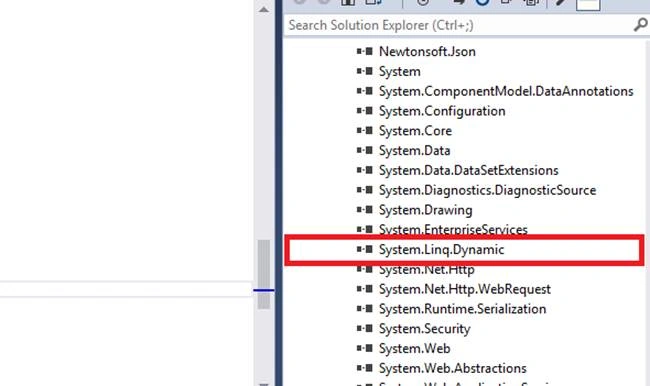Image resolution: width=650 pixels, height=386 pixels.
Task: Click reference icon beside System.Runtime.Serialization
Action: 364,308
